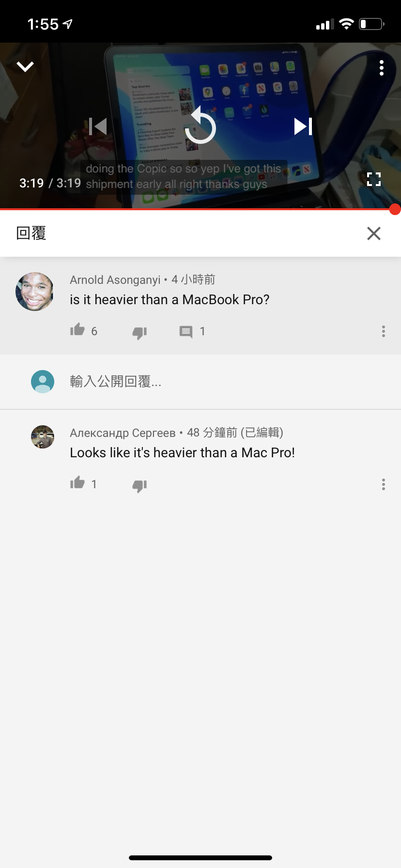
Task: Like the 'heavier than a Mac Pro' reply
Action: tap(77, 483)
